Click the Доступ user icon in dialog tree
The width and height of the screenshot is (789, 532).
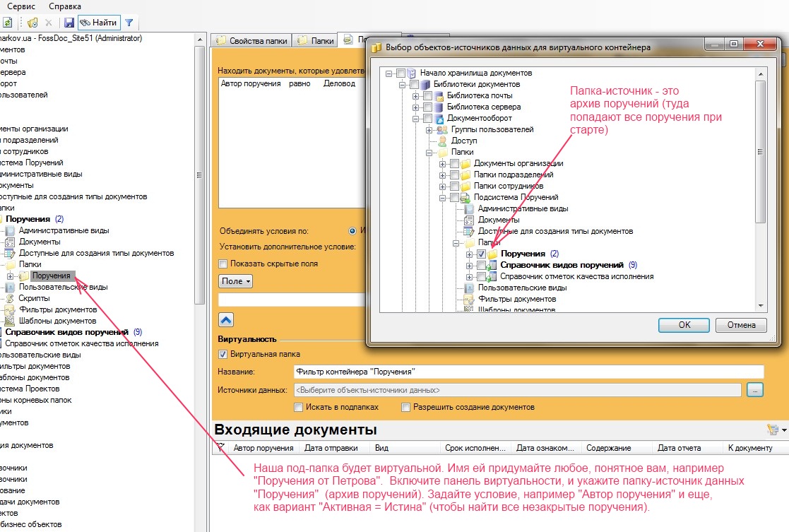(x=443, y=141)
